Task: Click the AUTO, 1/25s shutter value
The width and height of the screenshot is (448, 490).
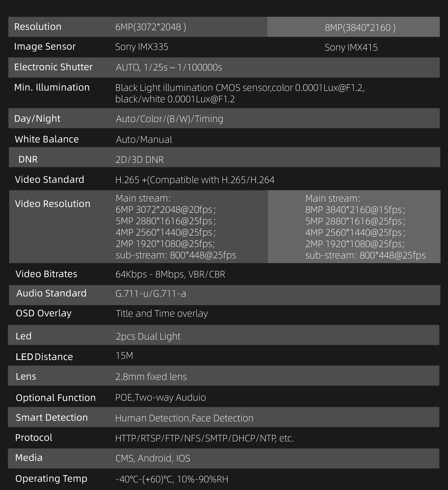Action: click(169, 67)
